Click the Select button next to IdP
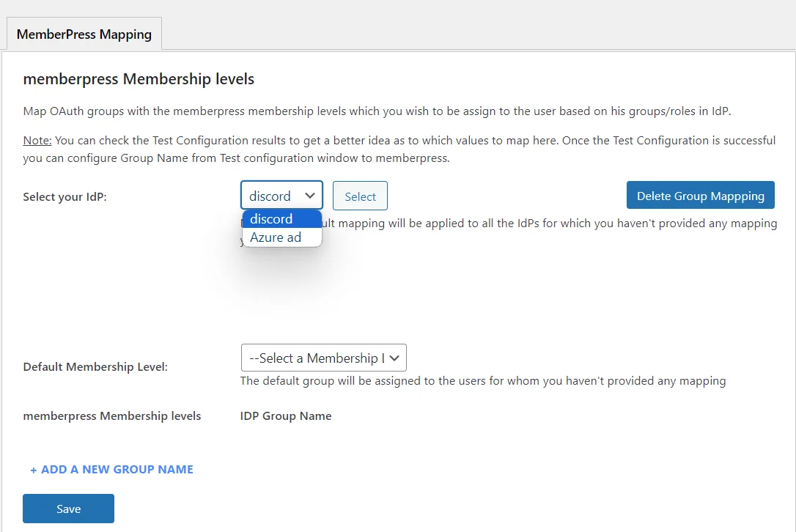 coord(360,196)
